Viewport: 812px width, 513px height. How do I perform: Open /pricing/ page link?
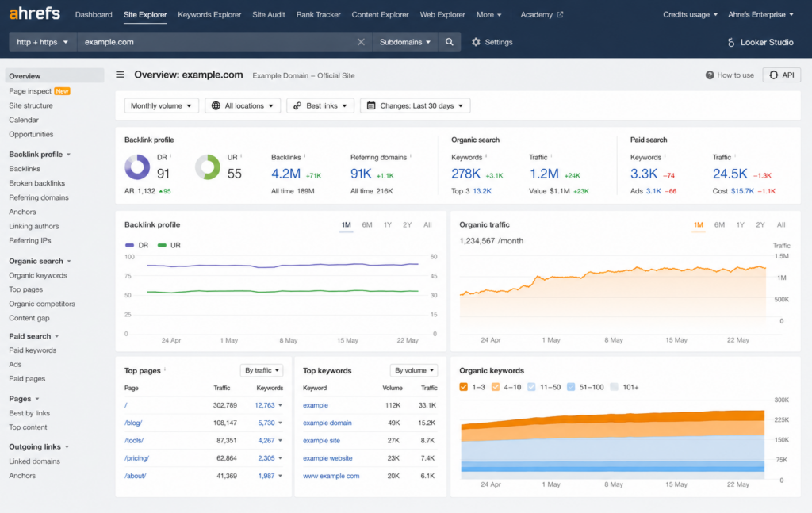pos(136,458)
